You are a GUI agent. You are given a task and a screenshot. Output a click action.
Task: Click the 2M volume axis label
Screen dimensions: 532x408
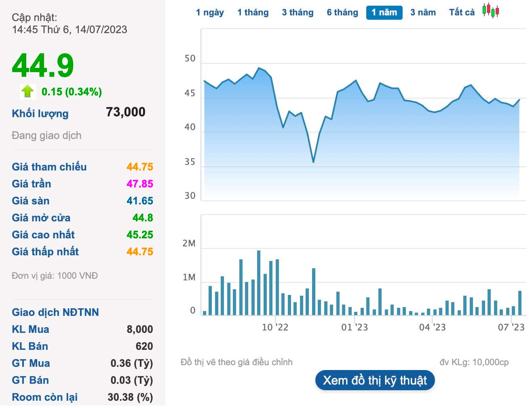coord(189,243)
